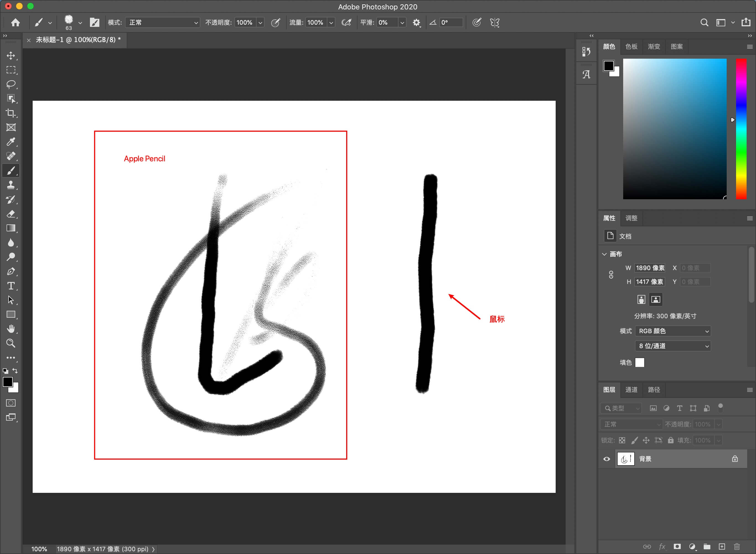Screen dimensions: 756x554
Task: Toggle symmetry paint butterfly option
Action: (x=494, y=22)
